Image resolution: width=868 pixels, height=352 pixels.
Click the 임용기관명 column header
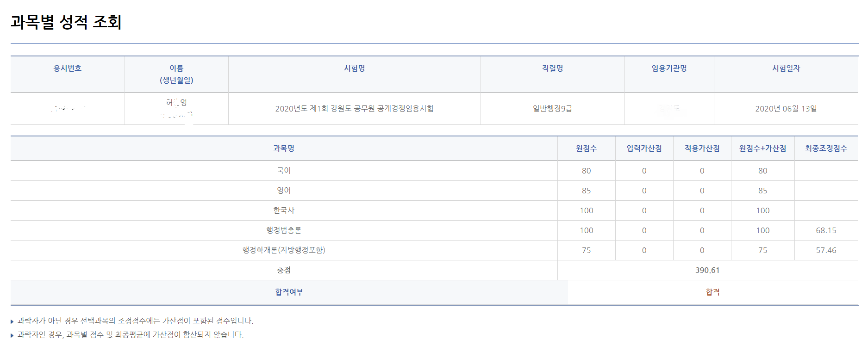coord(669,68)
